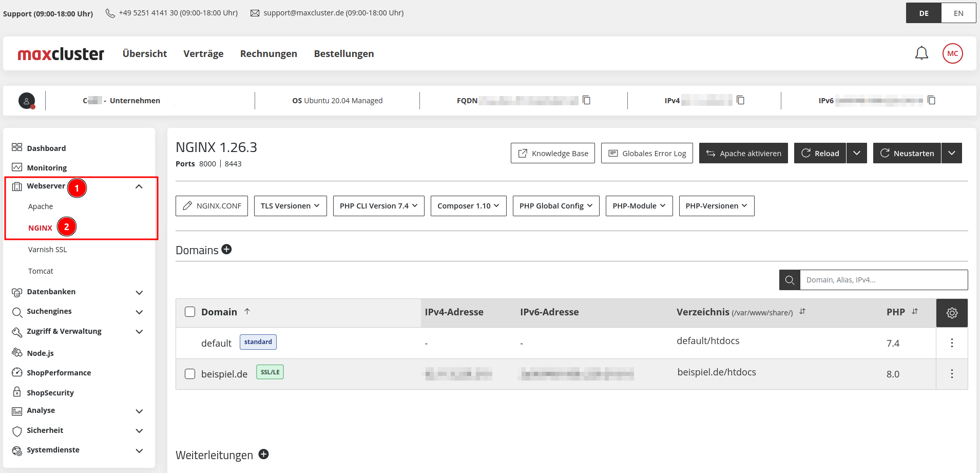
Task: Open PHP Global Config dropdown
Action: click(556, 206)
